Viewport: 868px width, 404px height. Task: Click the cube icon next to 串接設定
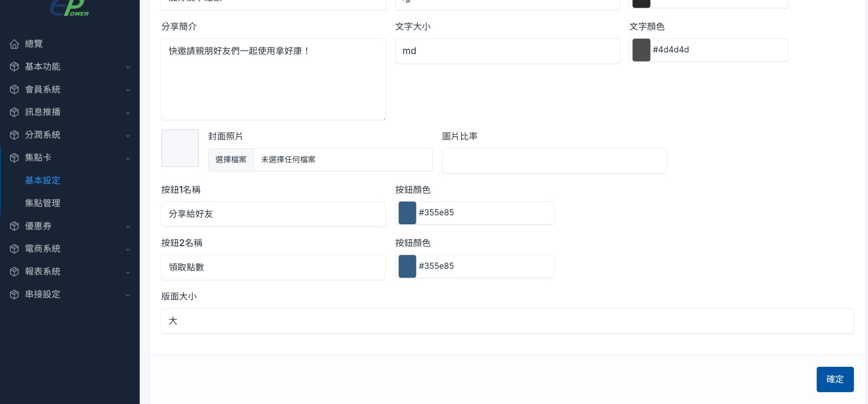click(14, 294)
